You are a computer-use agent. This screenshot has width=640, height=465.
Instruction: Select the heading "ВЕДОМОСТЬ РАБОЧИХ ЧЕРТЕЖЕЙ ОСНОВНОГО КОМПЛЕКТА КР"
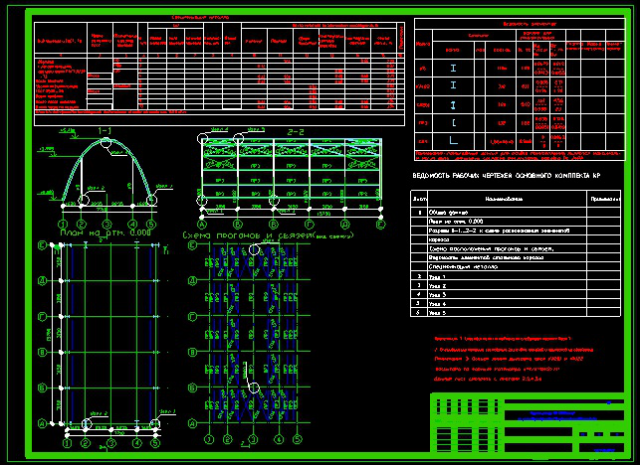click(x=506, y=176)
